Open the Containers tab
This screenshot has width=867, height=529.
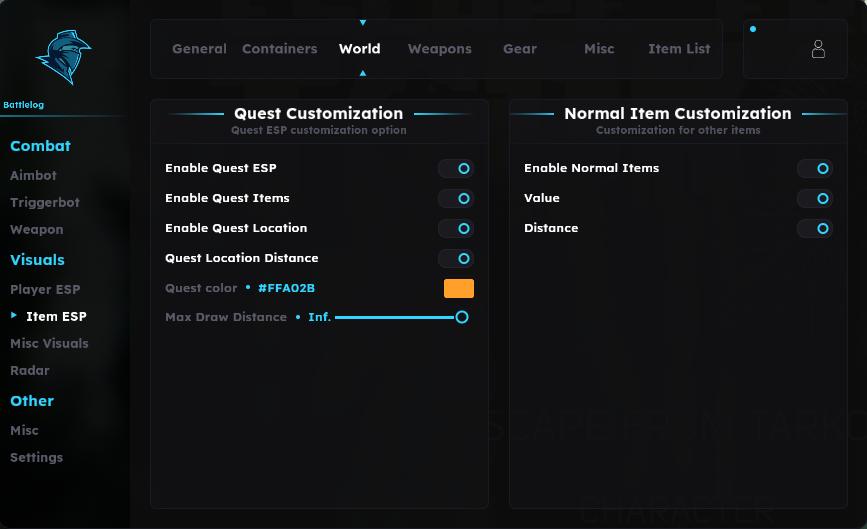click(280, 49)
